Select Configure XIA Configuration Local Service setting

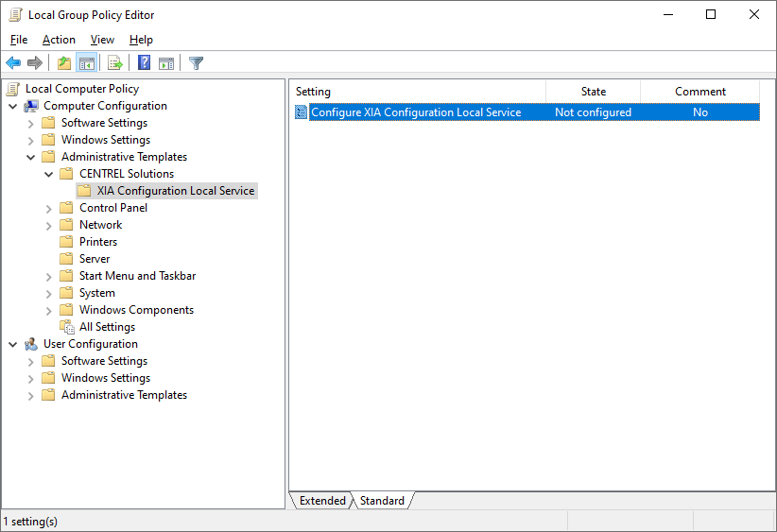pyautogui.click(x=416, y=112)
